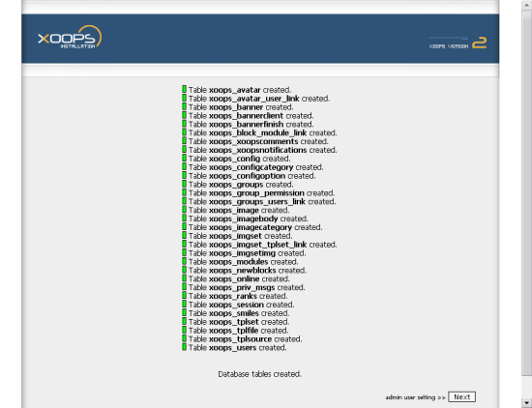Click the 'Database tables created.' message
The image size is (532, 408).
[259, 374]
